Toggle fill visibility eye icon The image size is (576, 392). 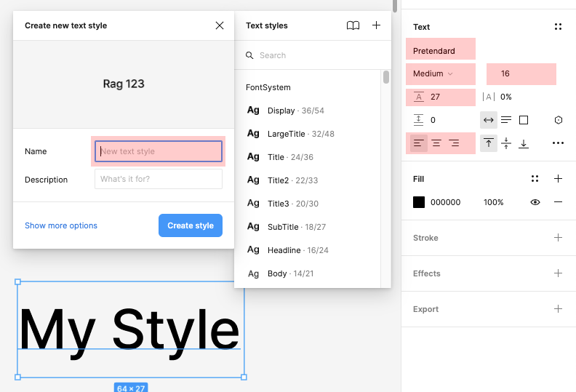pos(535,202)
